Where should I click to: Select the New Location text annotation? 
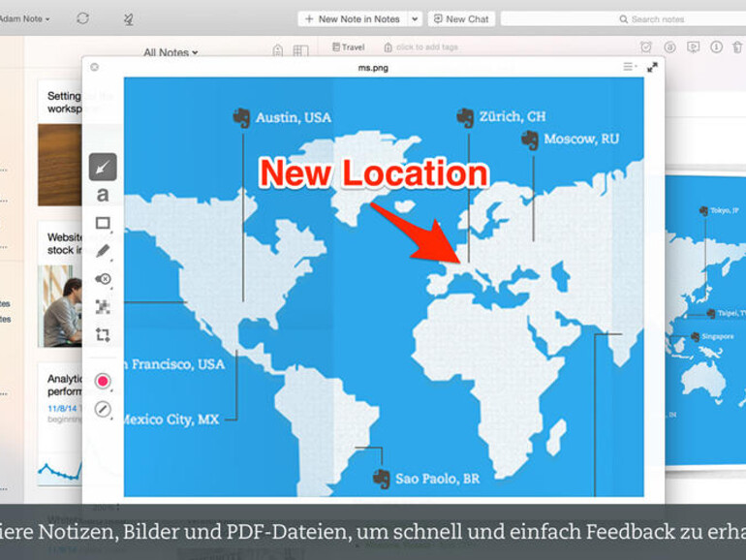(374, 172)
